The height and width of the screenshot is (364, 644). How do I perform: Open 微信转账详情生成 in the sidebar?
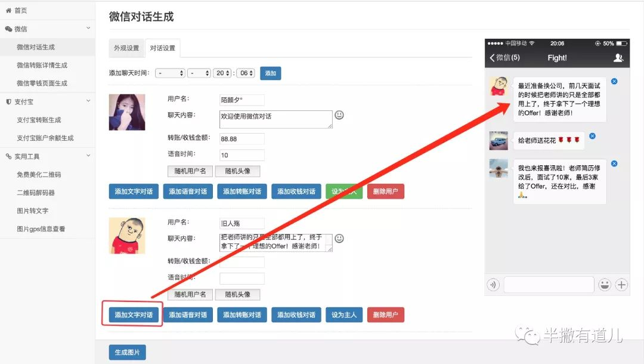(x=42, y=65)
